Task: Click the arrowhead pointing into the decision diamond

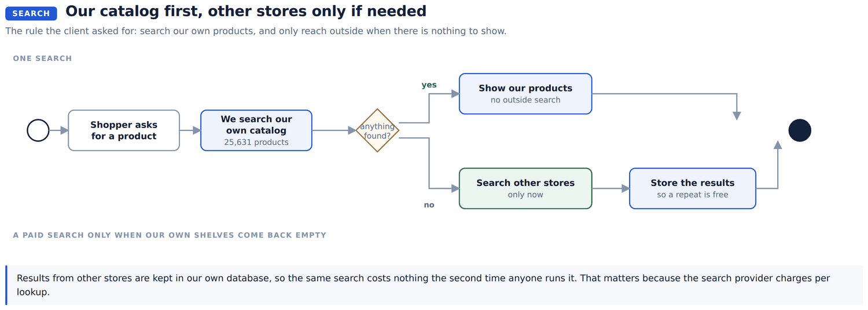Action: tap(352, 130)
